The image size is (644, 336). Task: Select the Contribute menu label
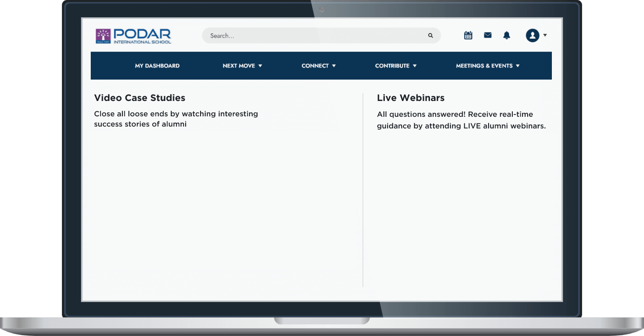tap(392, 66)
